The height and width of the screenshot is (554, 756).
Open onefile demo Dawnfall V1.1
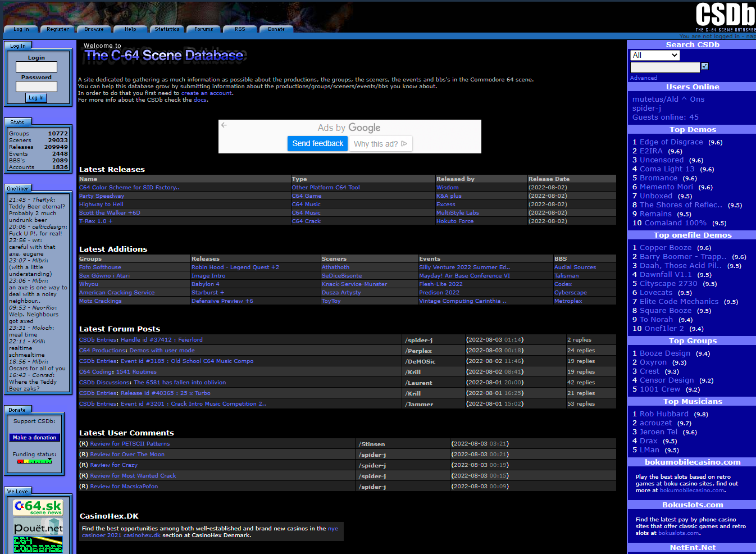click(x=666, y=275)
